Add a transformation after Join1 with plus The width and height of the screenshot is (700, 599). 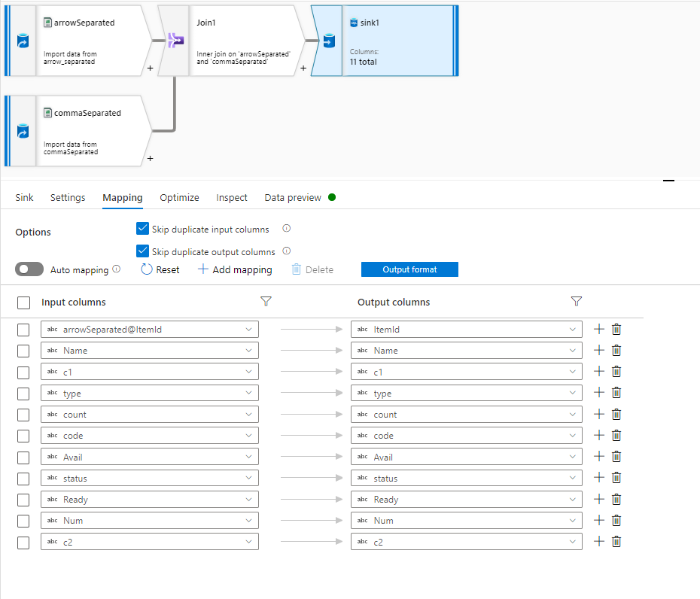point(303,68)
